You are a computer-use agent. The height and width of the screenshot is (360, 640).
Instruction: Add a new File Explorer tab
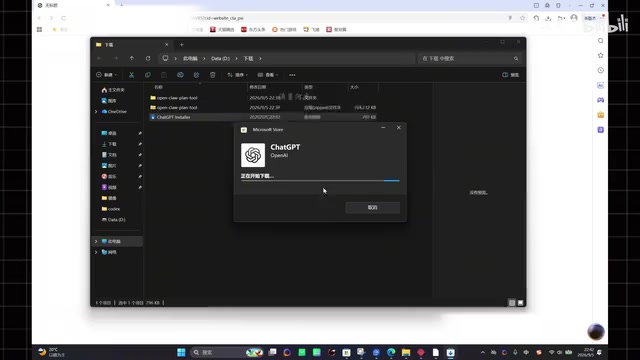point(182,44)
